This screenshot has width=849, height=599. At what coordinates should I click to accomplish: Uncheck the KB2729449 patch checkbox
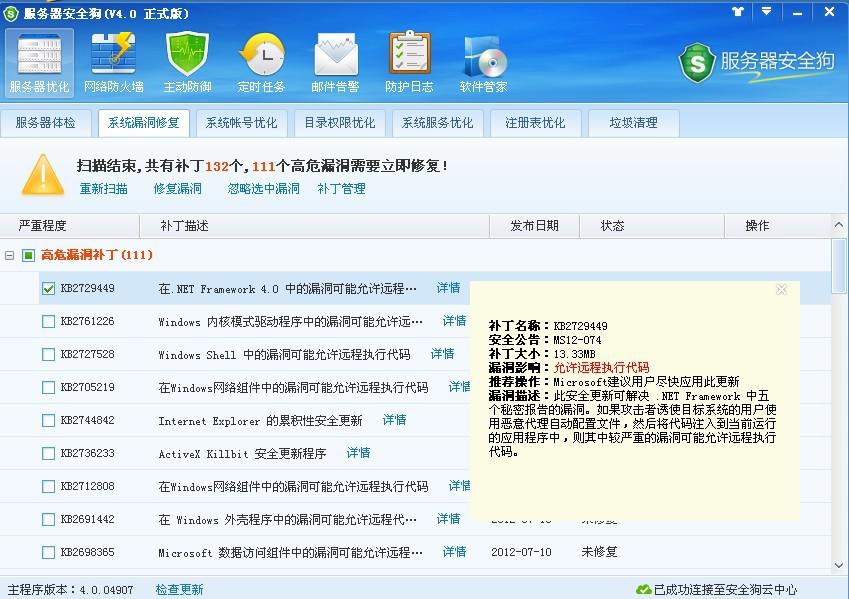point(47,289)
